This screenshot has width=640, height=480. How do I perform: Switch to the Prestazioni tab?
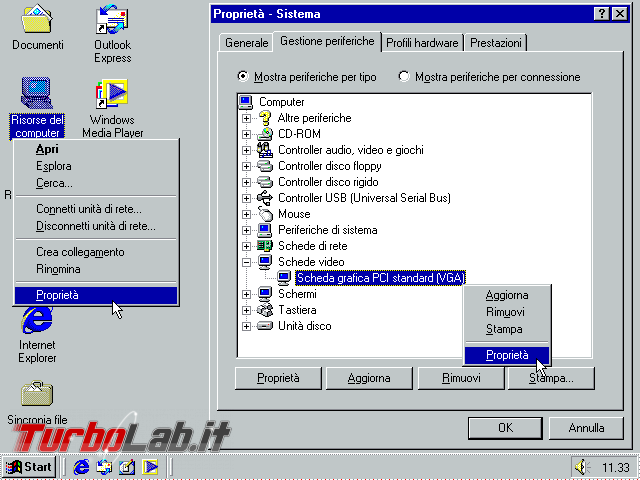click(496, 43)
